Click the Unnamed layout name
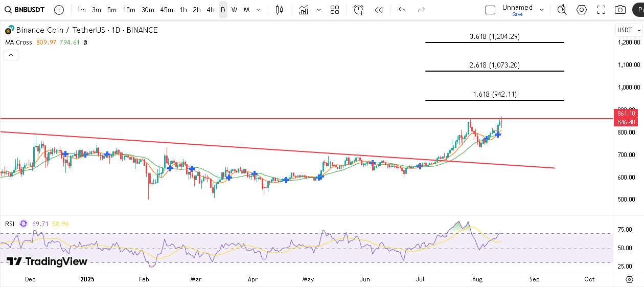Image resolution: width=644 pixels, height=287 pixels. (517, 7)
